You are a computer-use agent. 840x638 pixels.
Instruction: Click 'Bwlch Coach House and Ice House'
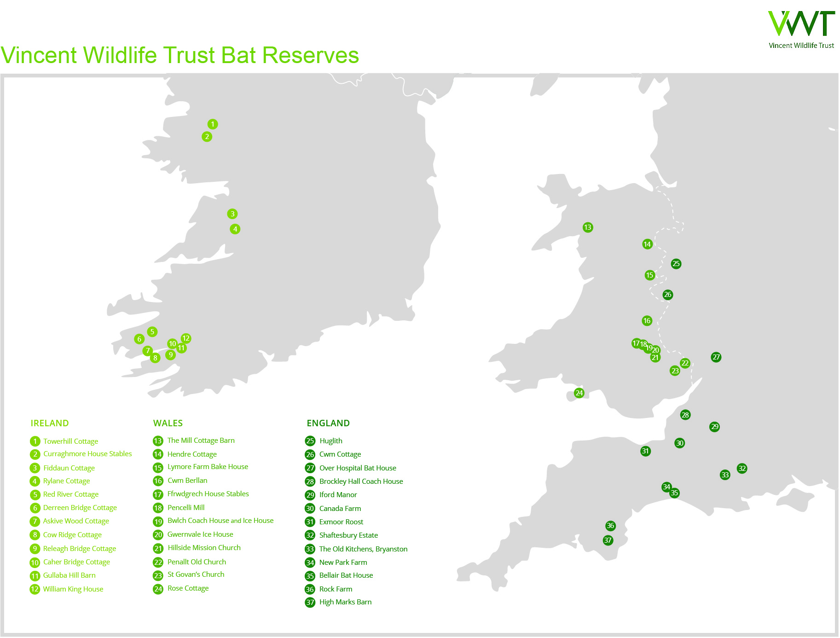coord(221,521)
